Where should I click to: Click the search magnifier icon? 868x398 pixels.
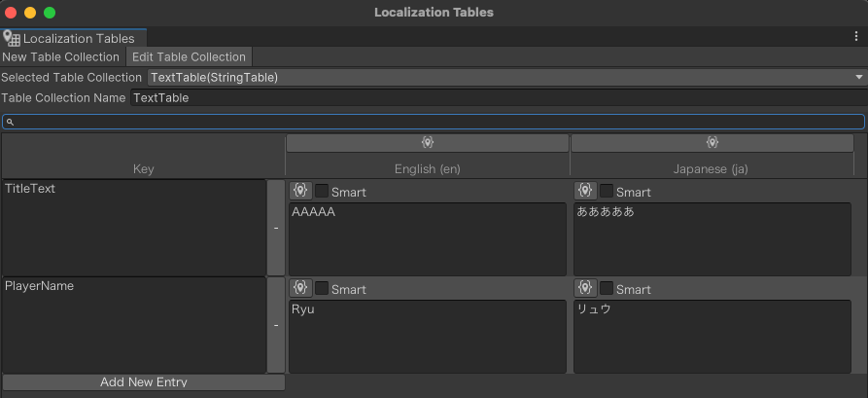(x=11, y=122)
